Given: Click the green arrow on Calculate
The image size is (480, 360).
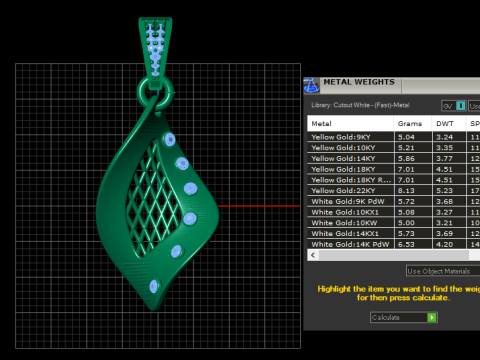Looking at the screenshot, I should (432, 317).
